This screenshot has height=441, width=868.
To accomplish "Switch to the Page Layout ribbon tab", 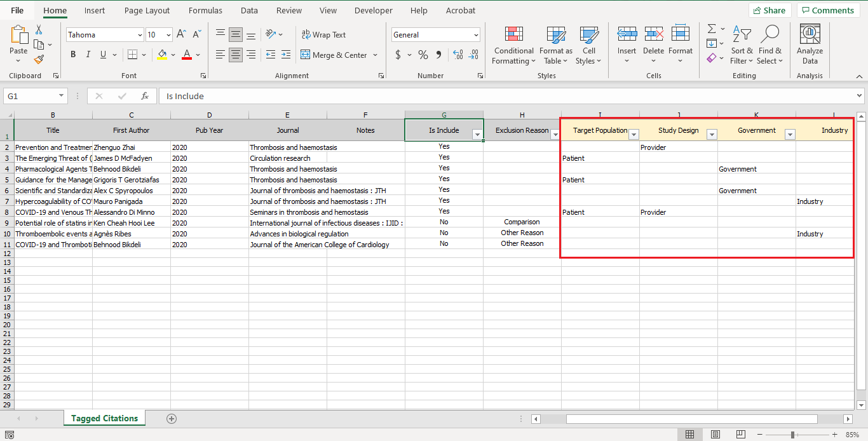I will [147, 10].
